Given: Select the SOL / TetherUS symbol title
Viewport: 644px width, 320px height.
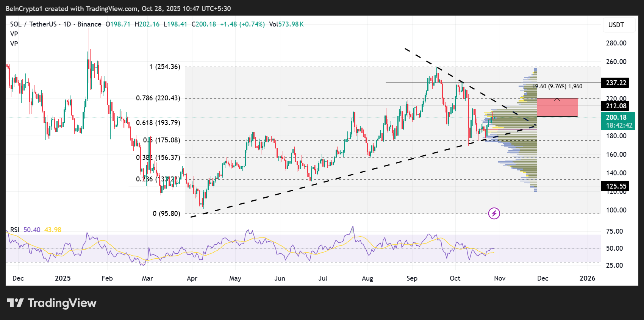Looking at the screenshot, I should pyautogui.click(x=33, y=24).
